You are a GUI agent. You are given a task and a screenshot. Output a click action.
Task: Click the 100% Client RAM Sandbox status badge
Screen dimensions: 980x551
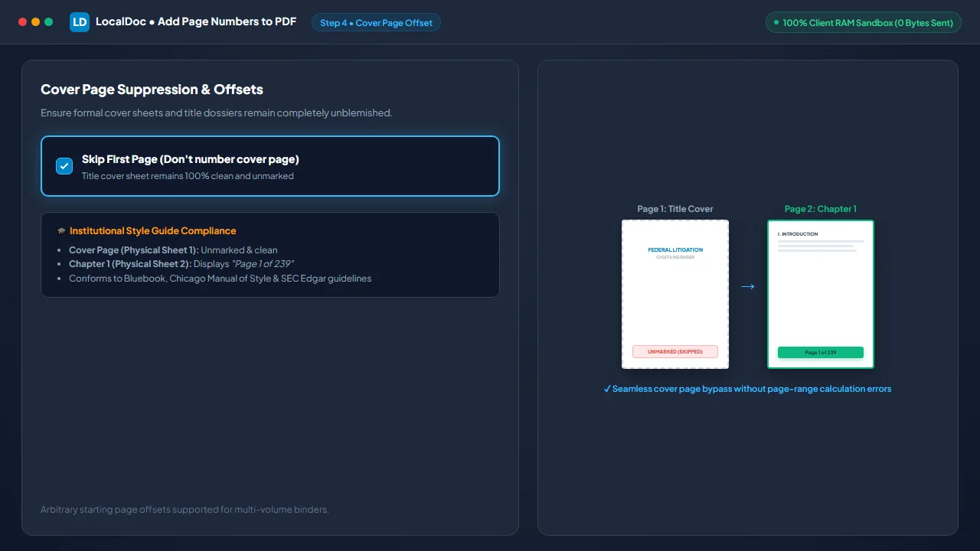(x=864, y=23)
